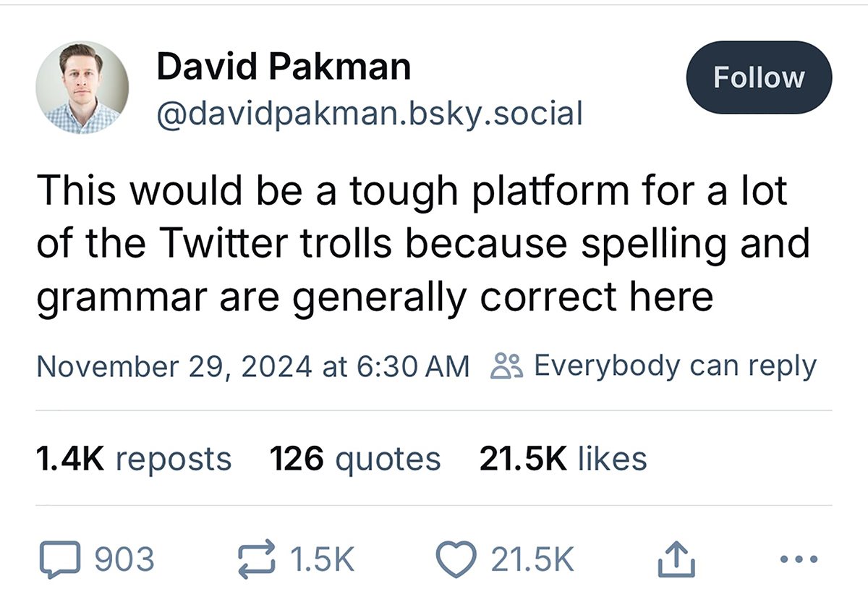See accounts that liked via 21.5K likes
Viewport: 868px width, 597px height.
563,458
